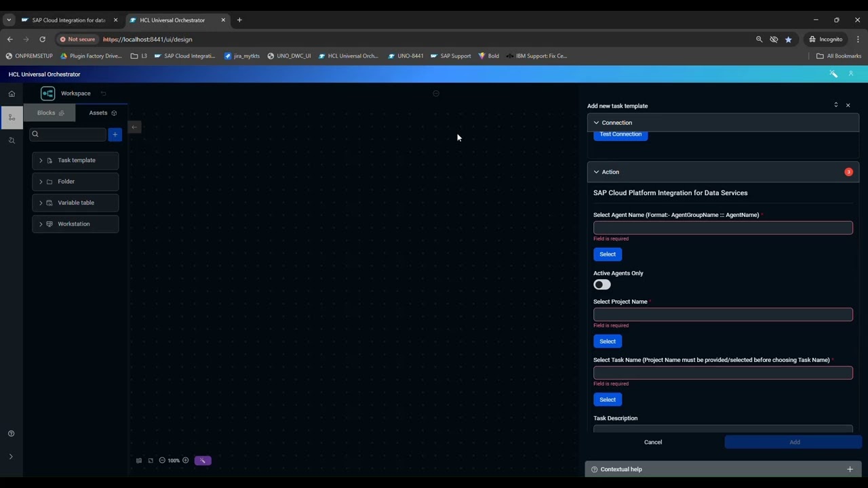Toggle the canvas grid icon
Viewport: 868px width, 488px height.
pos(139,461)
